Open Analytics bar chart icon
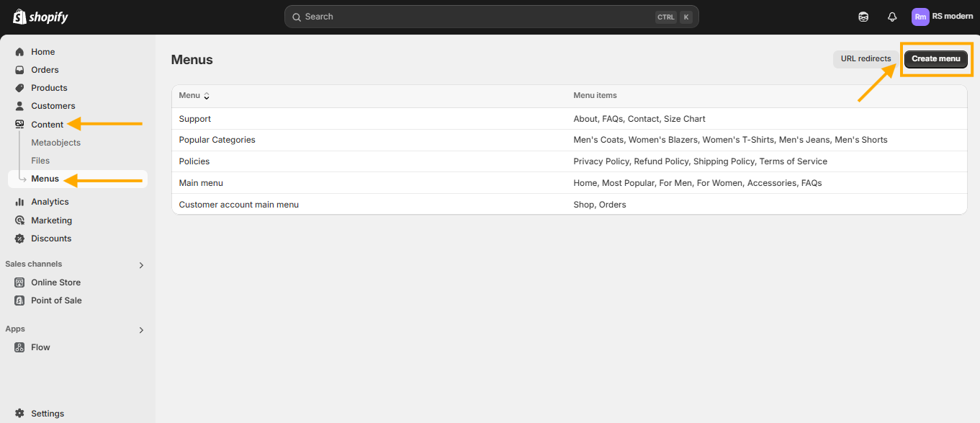The width and height of the screenshot is (980, 423). tap(19, 202)
